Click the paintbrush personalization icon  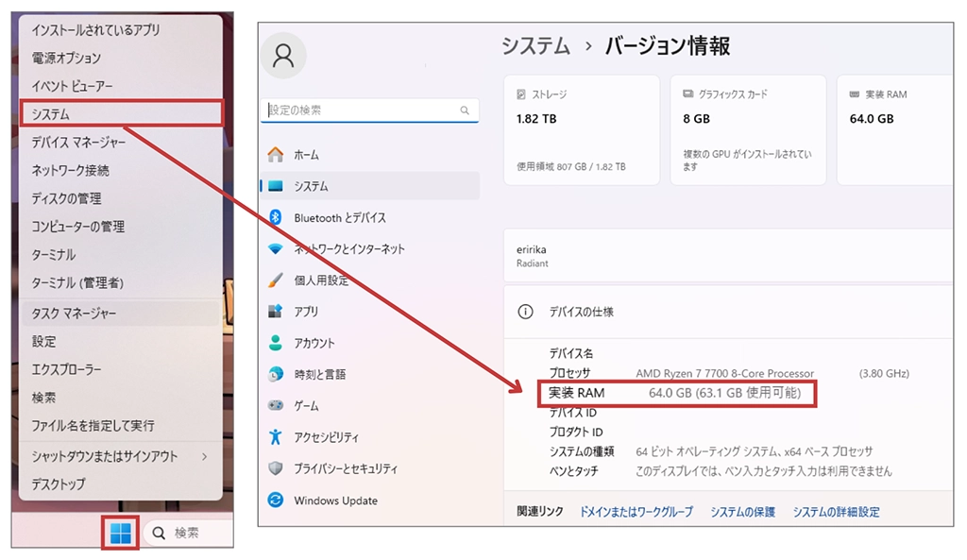[x=276, y=280]
